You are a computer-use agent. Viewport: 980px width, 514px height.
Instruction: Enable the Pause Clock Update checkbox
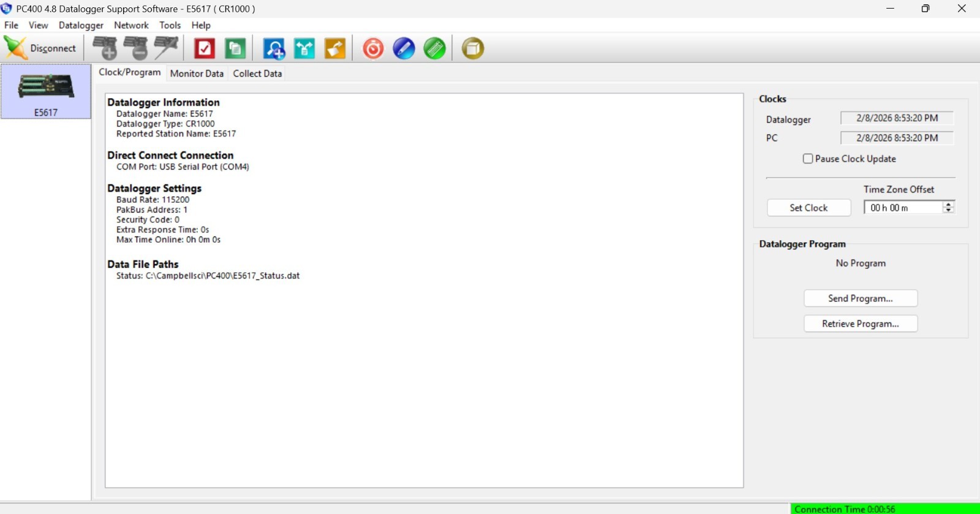click(808, 159)
